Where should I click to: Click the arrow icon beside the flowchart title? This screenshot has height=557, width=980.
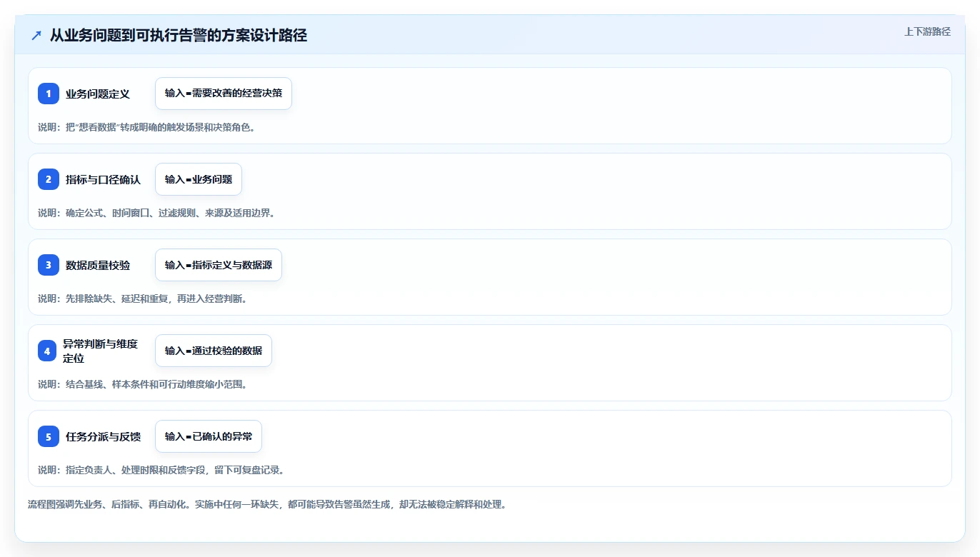(x=36, y=36)
